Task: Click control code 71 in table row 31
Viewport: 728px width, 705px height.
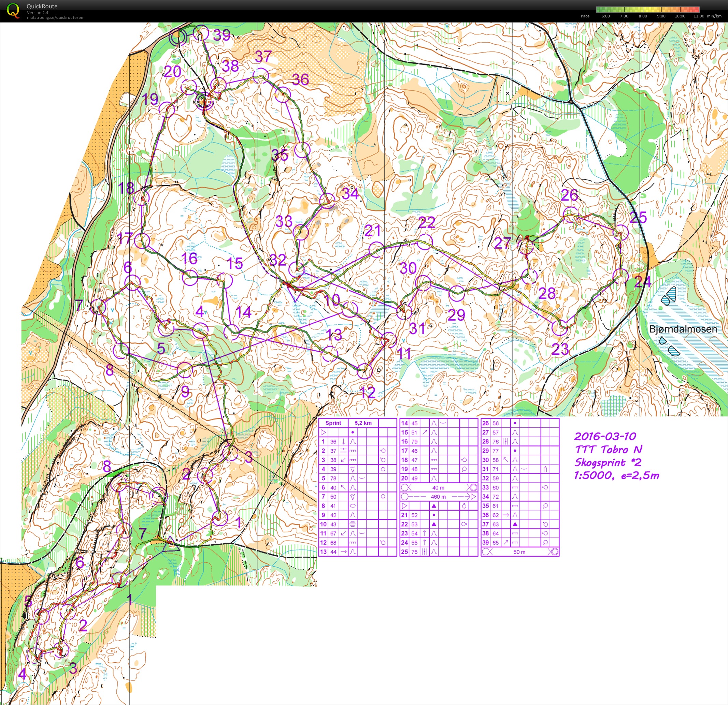Action: [496, 469]
